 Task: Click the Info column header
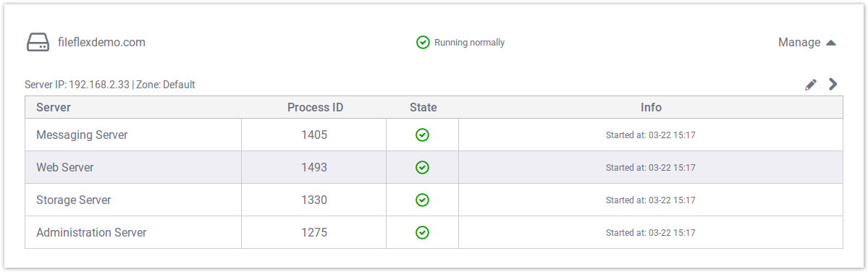651,107
